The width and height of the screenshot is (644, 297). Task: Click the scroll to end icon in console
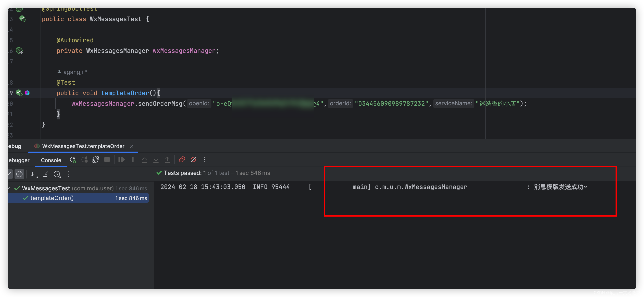pyautogui.click(x=36, y=174)
